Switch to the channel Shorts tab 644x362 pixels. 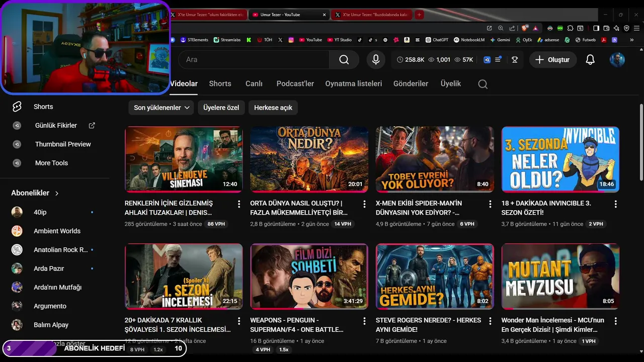tap(220, 84)
